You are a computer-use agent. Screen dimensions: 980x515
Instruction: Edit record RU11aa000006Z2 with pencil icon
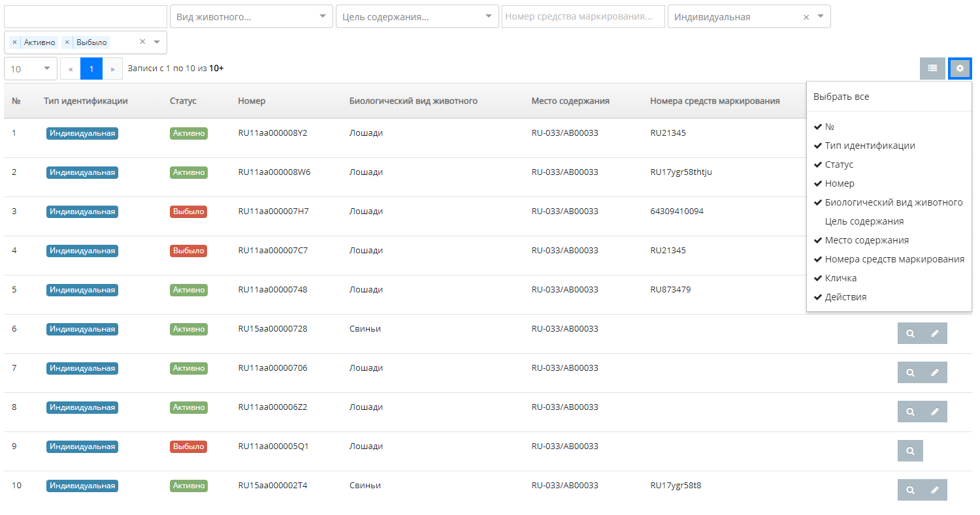point(935,412)
